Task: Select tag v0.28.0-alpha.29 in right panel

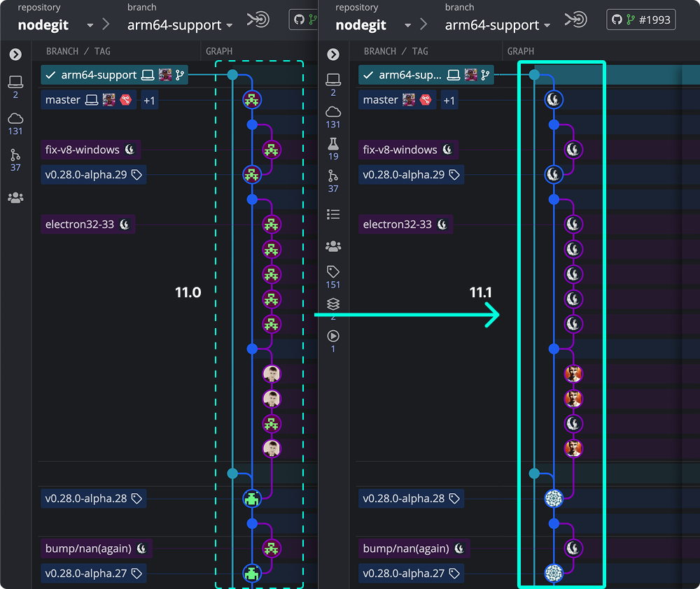Action: [x=411, y=174]
